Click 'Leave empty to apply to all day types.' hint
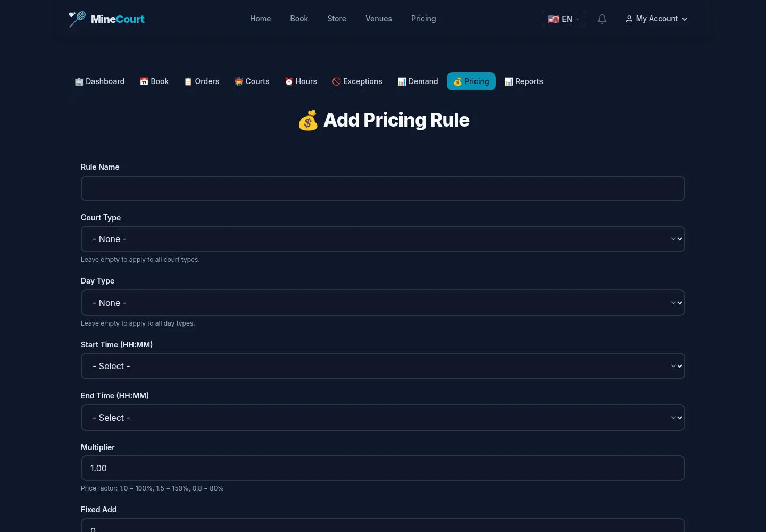 point(138,323)
